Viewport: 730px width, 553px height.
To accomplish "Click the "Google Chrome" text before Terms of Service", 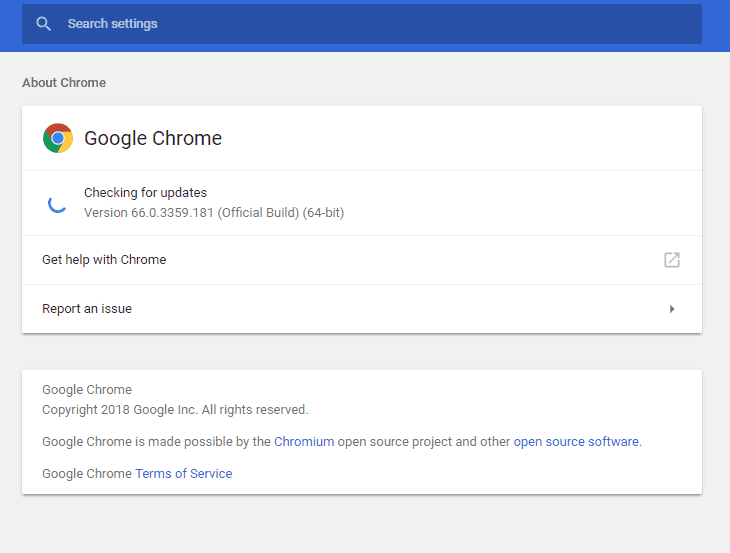I will pyautogui.click(x=87, y=474).
